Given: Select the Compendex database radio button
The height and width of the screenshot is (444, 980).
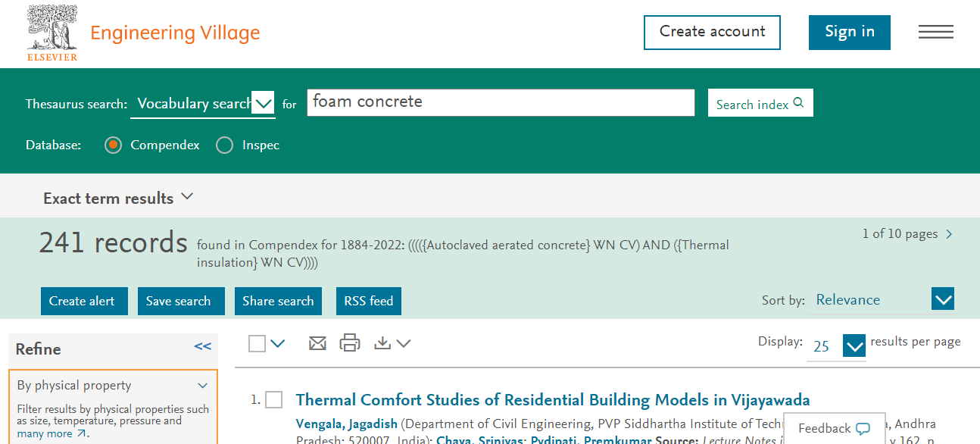Looking at the screenshot, I should click(114, 145).
